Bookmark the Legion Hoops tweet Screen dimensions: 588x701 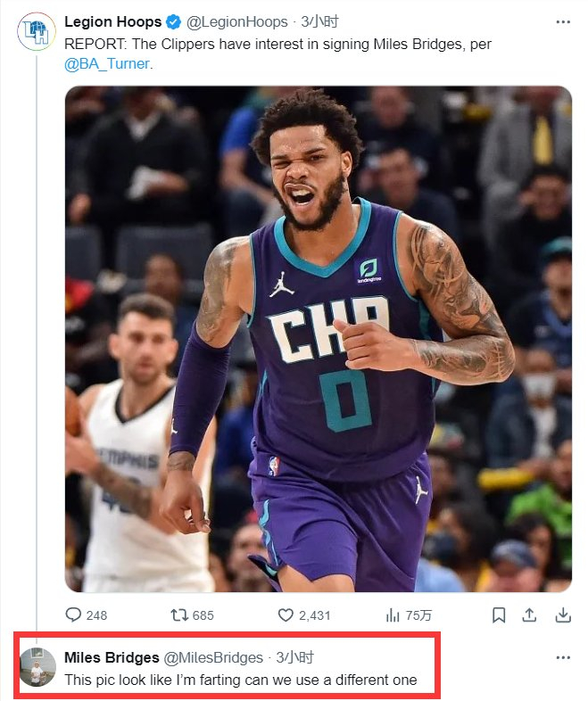(x=500, y=614)
